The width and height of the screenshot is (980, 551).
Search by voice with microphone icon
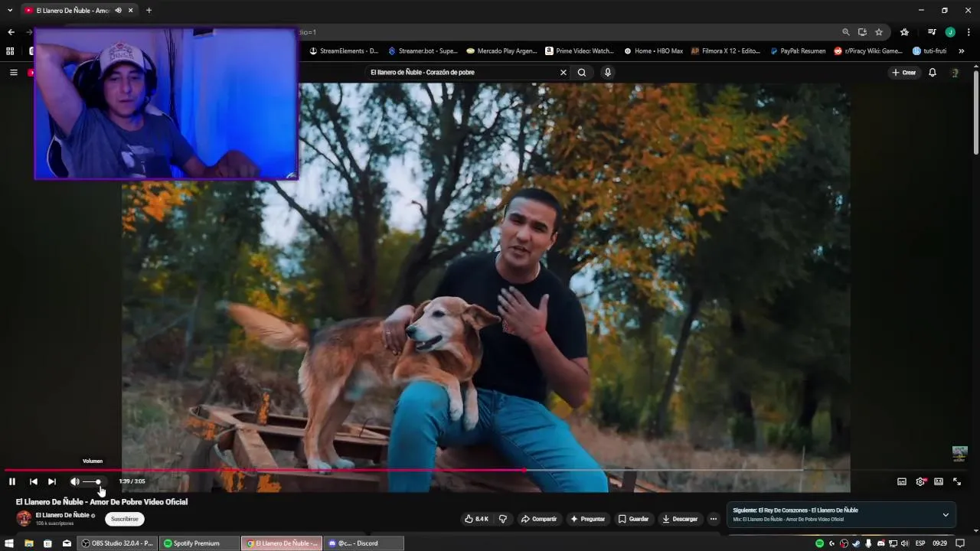pos(608,73)
